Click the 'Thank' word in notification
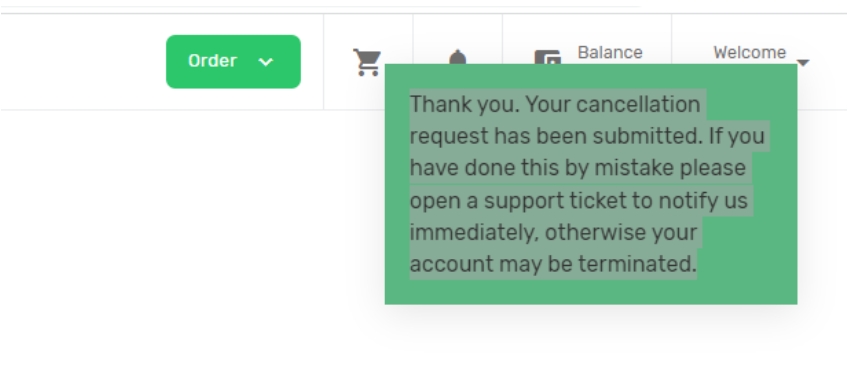The height and width of the screenshot is (369, 850). pyautogui.click(x=441, y=104)
